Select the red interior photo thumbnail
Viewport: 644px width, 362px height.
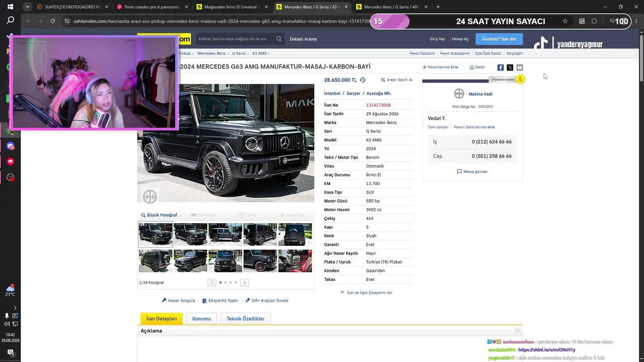(295, 261)
